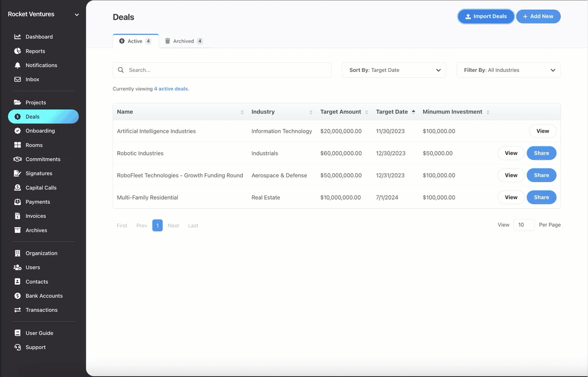
Task: Click the Reports pie chart icon
Action: (x=17, y=51)
